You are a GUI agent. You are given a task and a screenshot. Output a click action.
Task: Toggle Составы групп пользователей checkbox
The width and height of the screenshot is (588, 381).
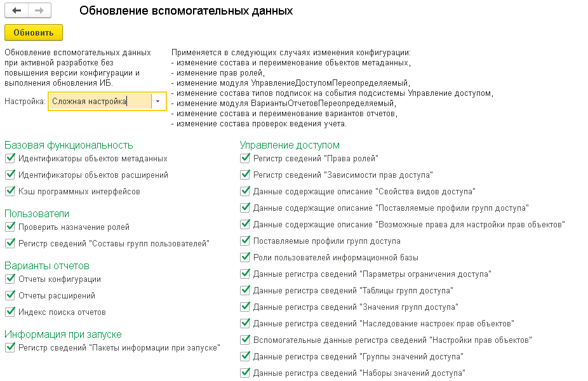pos(10,243)
